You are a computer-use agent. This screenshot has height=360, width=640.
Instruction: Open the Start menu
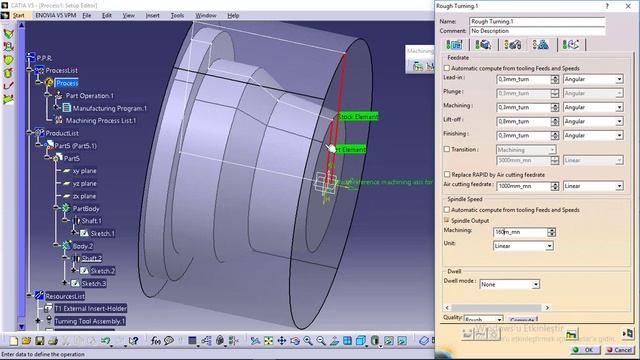tap(18, 16)
